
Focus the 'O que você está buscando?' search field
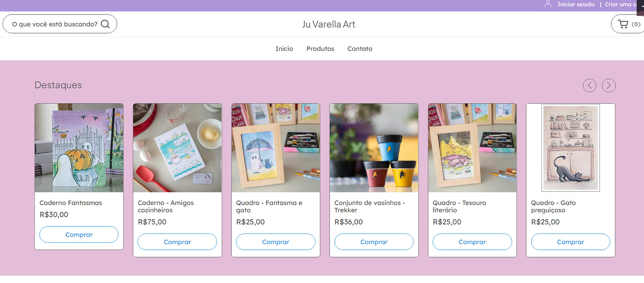(x=60, y=24)
